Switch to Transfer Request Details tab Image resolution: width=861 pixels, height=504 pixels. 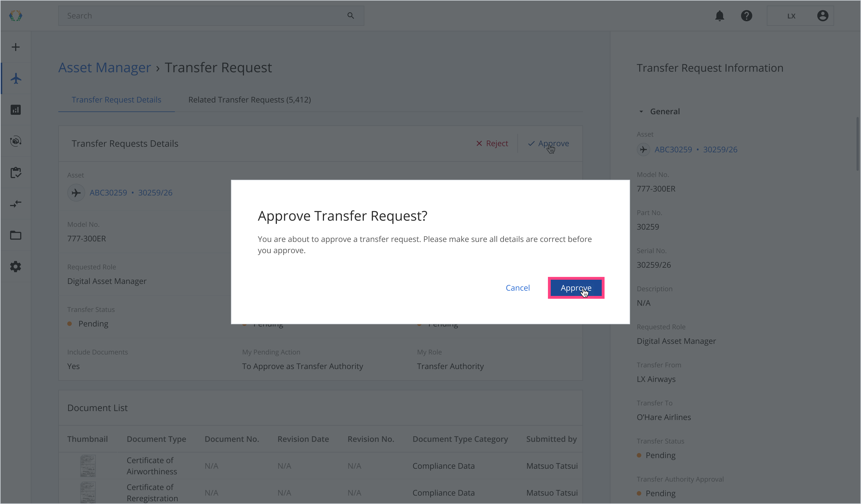[x=117, y=100]
